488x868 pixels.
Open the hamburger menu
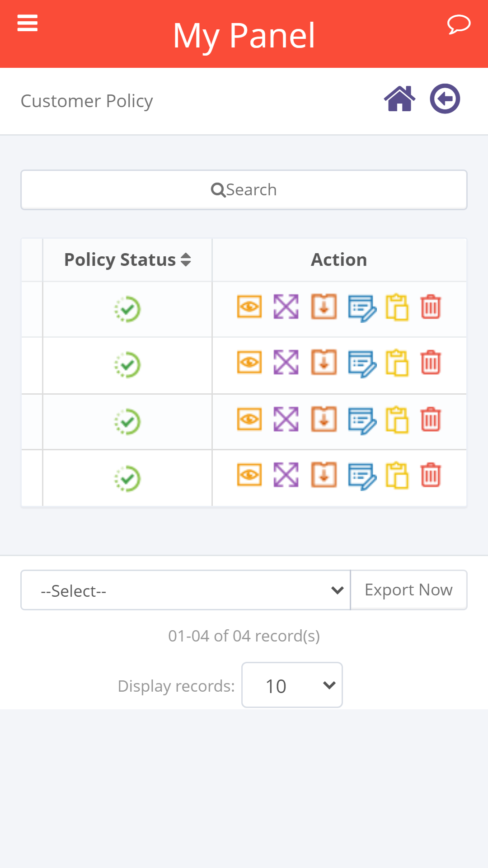coord(27,23)
